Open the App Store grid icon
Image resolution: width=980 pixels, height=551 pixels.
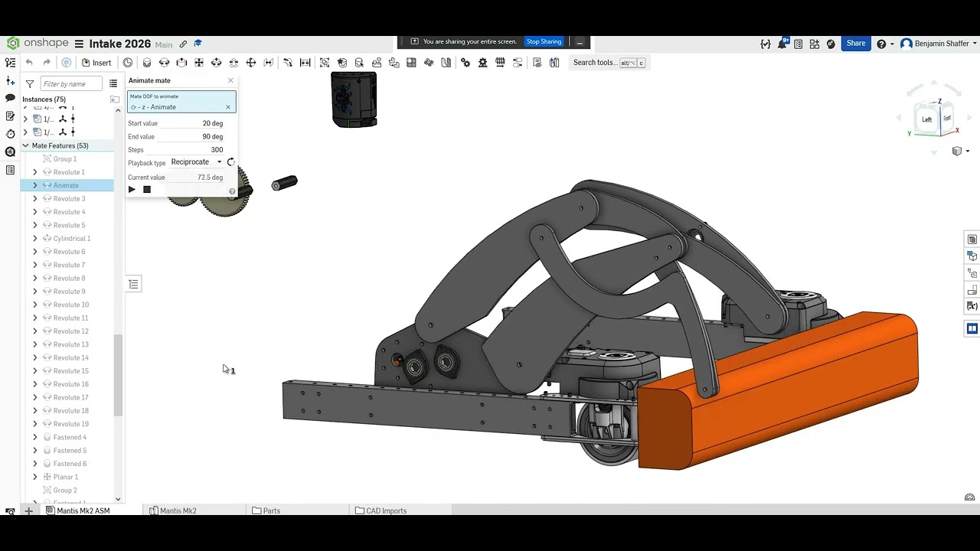click(x=815, y=44)
